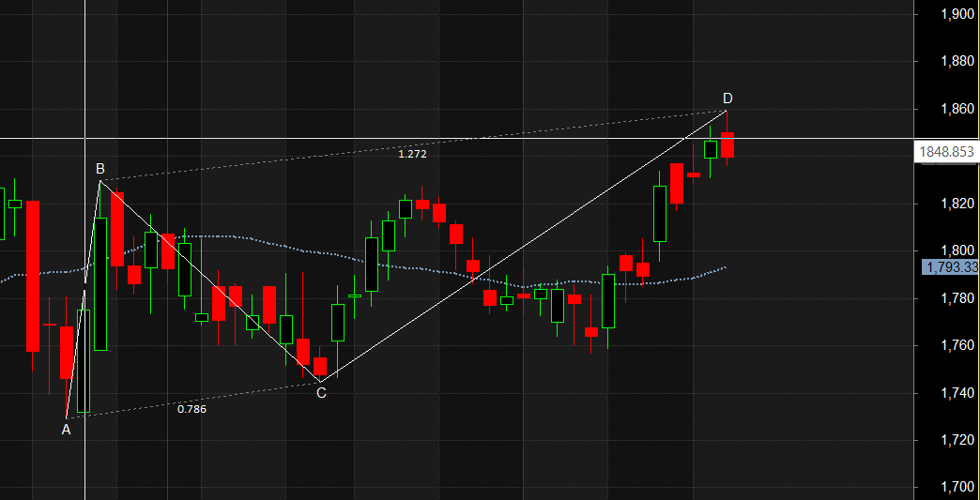Click the 1,780 price axis label

click(x=957, y=298)
